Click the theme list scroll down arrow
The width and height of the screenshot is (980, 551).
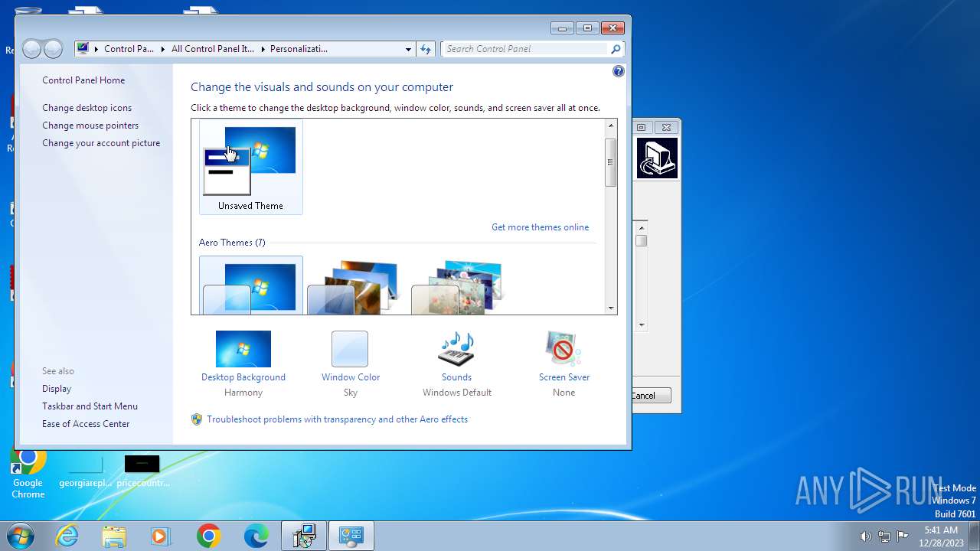[611, 308]
